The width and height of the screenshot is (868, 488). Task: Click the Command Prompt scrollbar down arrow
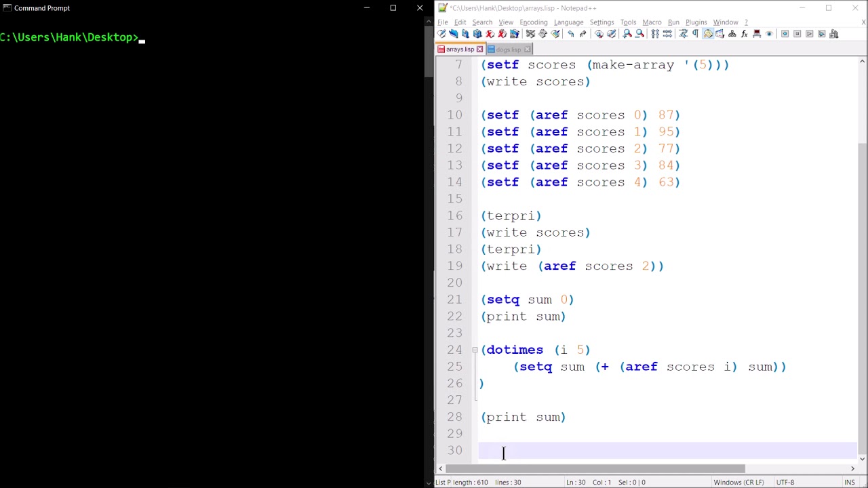tap(429, 483)
